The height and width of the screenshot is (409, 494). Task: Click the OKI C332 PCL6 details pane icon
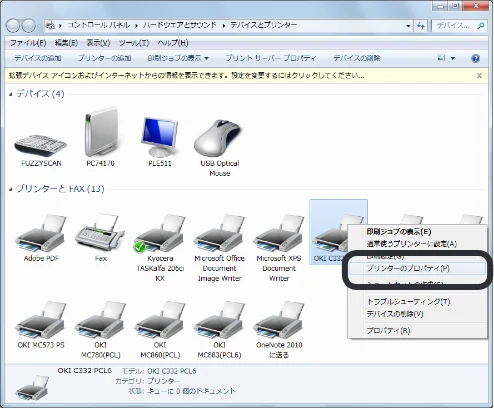32,388
